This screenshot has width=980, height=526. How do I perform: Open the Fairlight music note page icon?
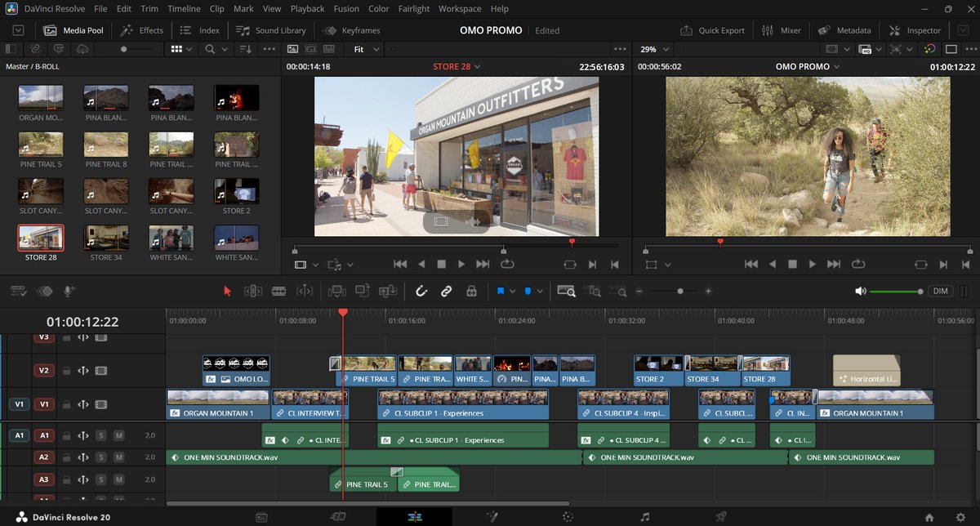pos(645,517)
